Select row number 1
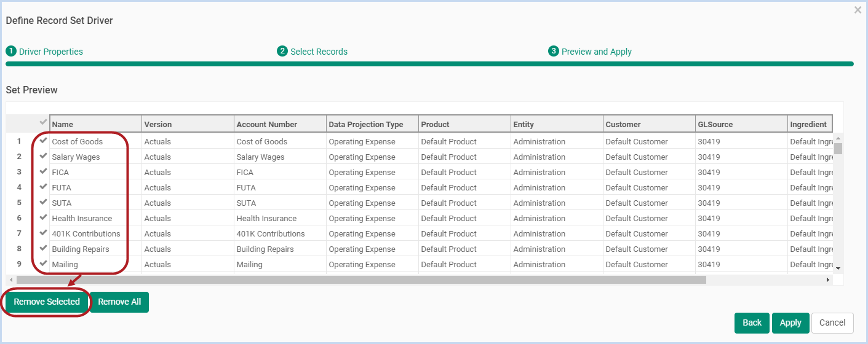 [19, 141]
